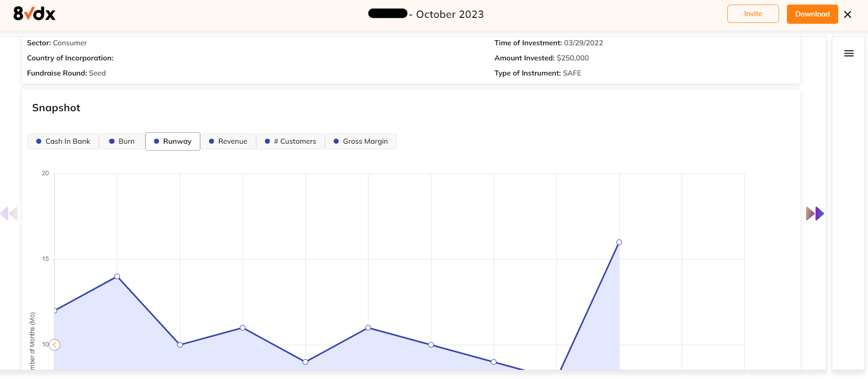This screenshot has width=868, height=379.
Task: Click the y-axis label 20
Action: (45, 173)
